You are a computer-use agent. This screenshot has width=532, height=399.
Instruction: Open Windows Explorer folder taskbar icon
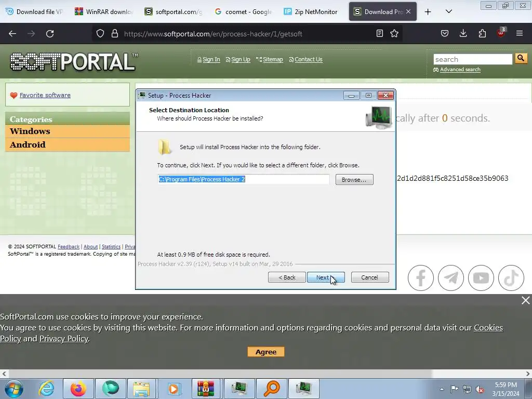coord(141,389)
